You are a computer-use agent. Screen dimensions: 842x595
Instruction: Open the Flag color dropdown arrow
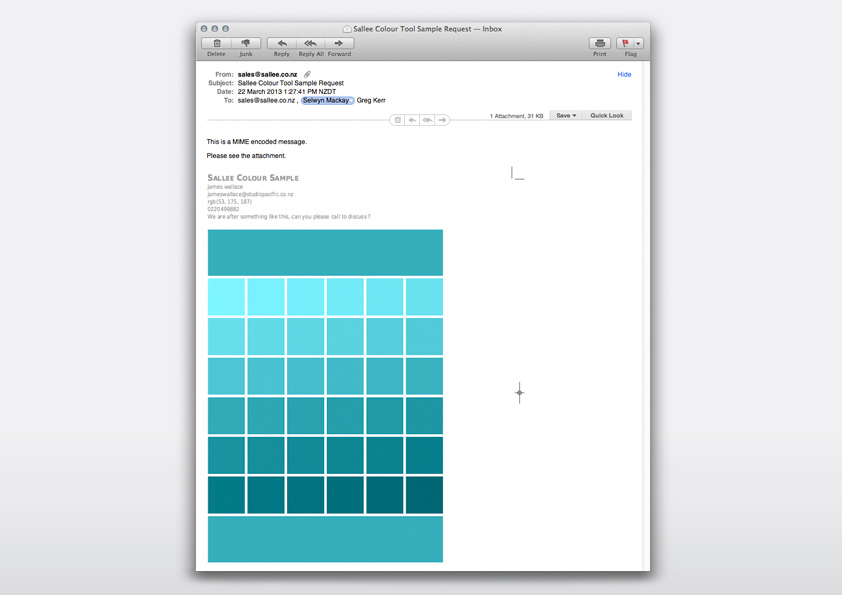(x=638, y=43)
